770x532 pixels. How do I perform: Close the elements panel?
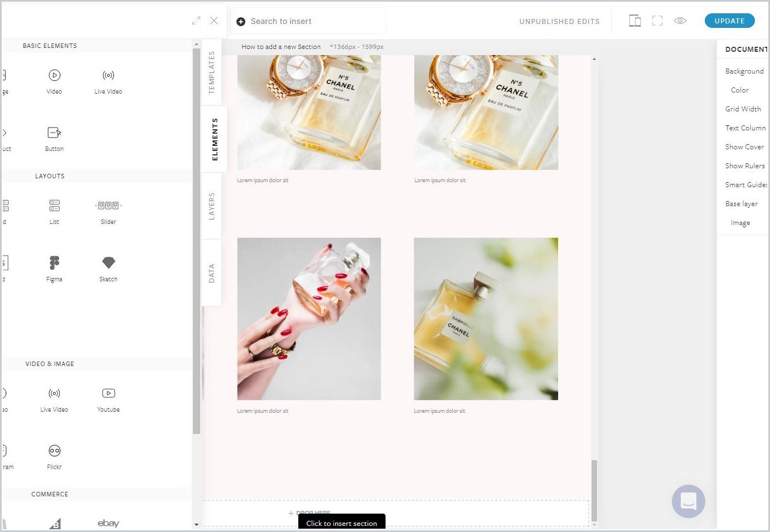point(214,21)
